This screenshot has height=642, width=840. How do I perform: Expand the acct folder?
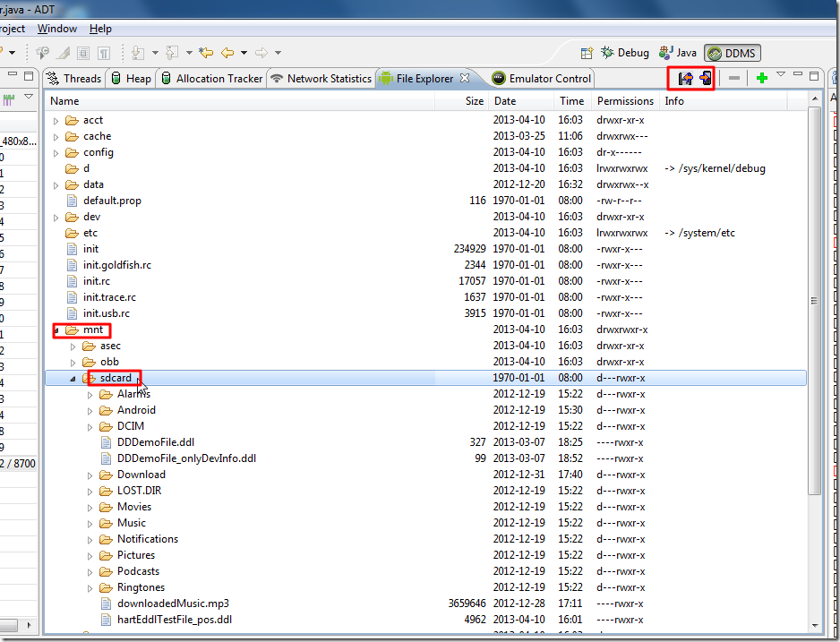pyautogui.click(x=56, y=121)
